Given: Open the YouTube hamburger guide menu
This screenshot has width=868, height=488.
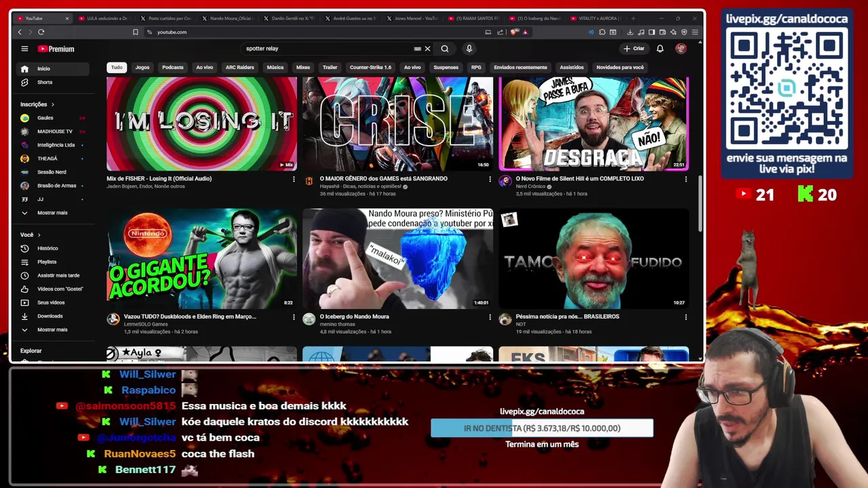Looking at the screenshot, I should tap(24, 49).
